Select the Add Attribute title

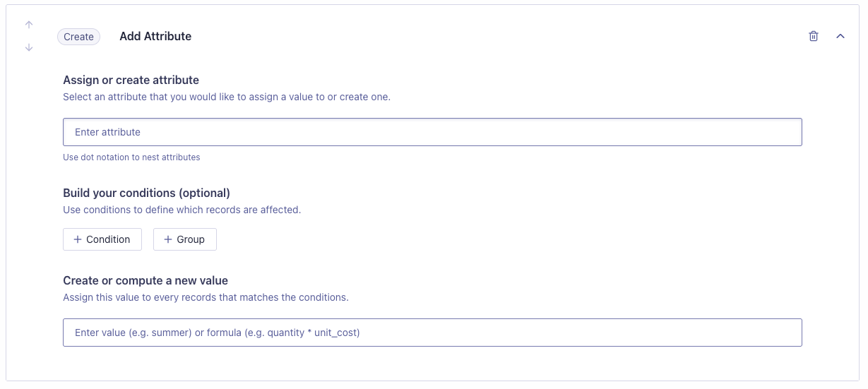(155, 36)
